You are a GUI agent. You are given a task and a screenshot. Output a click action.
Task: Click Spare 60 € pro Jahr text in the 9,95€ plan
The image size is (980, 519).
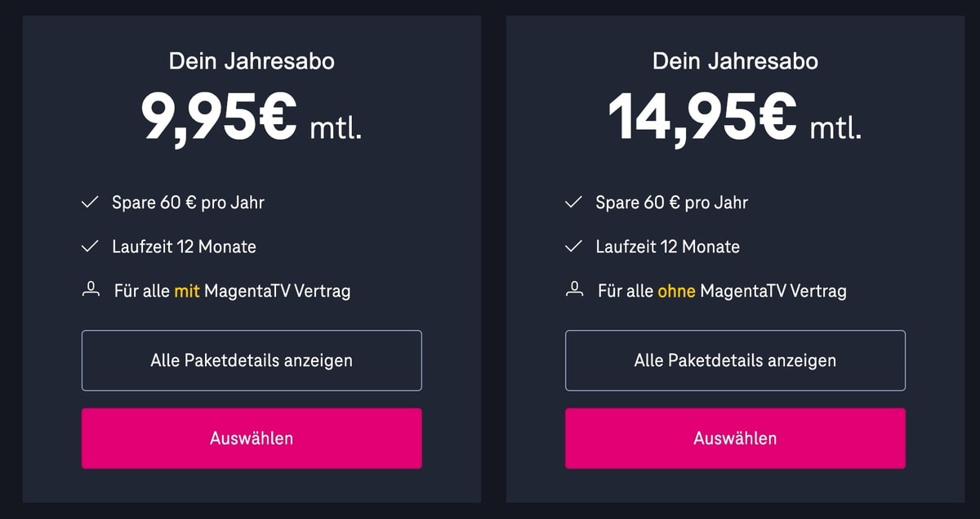click(188, 203)
